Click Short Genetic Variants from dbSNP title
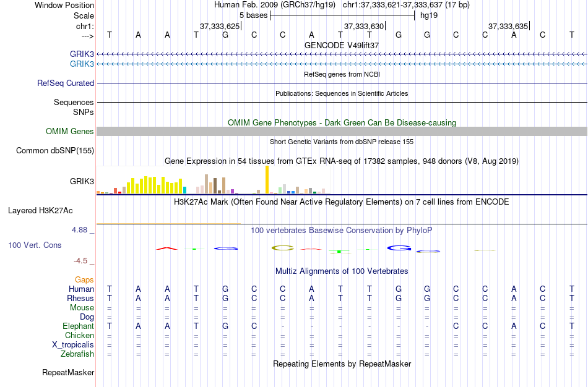The height and width of the screenshot is (387, 588). point(342,142)
